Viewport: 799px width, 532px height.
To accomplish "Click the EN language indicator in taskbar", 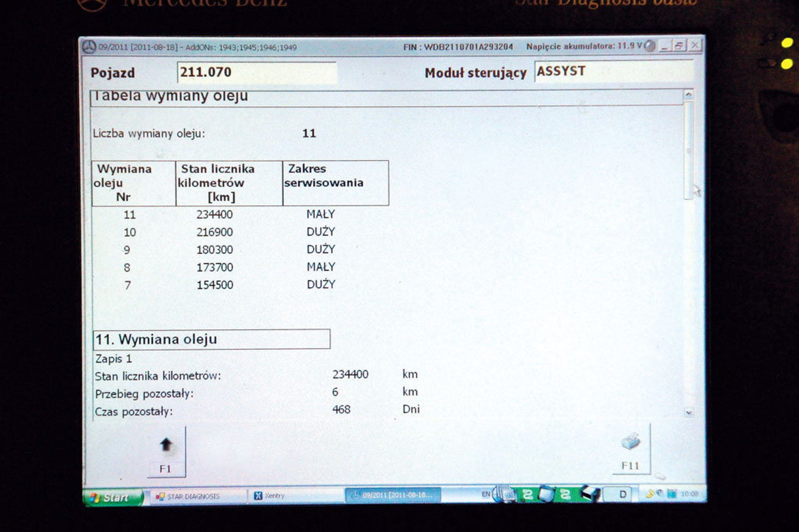I will [486, 494].
